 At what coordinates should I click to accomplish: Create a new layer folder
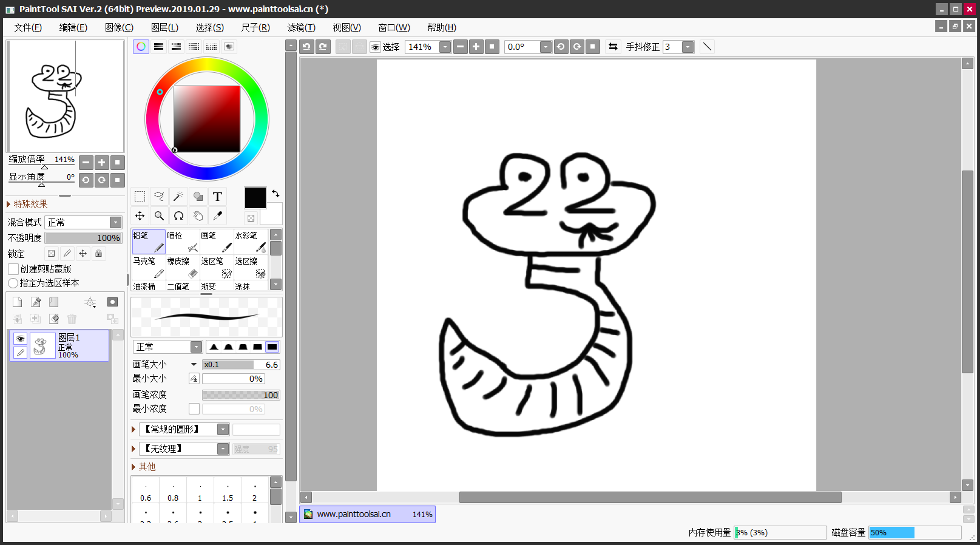pos(54,302)
